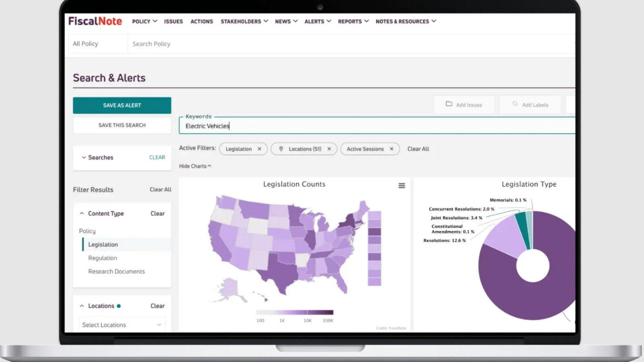The height and width of the screenshot is (362, 644).
Task: Expand the Alerts menu
Action: tap(318, 21)
